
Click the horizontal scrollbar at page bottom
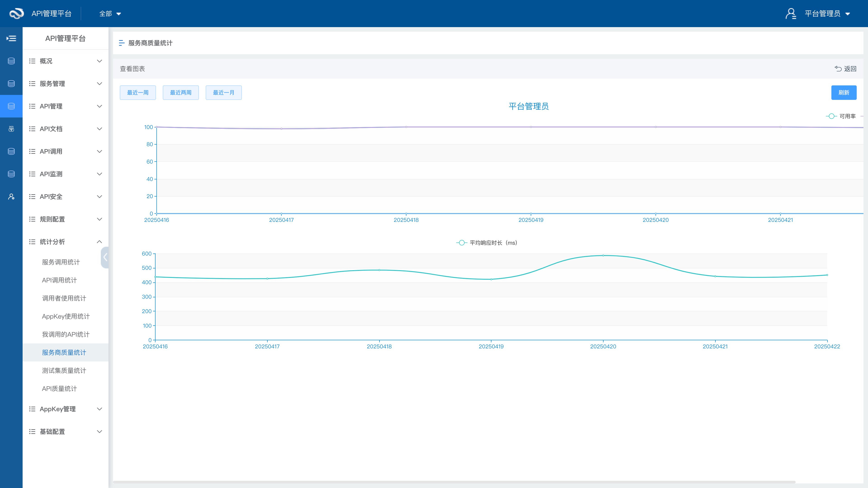coord(454,482)
